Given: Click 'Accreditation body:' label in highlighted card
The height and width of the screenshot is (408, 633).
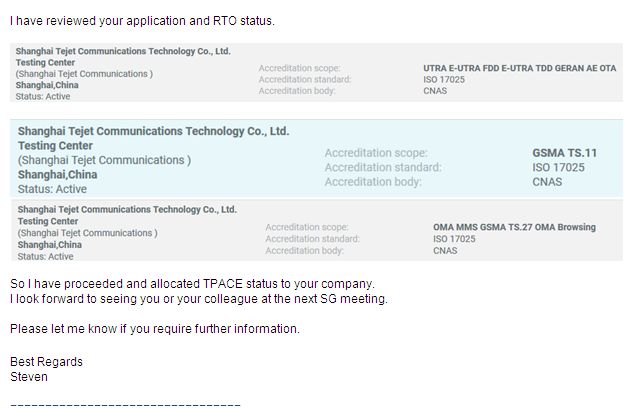Looking at the screenshot, I should tap(373, 182).
